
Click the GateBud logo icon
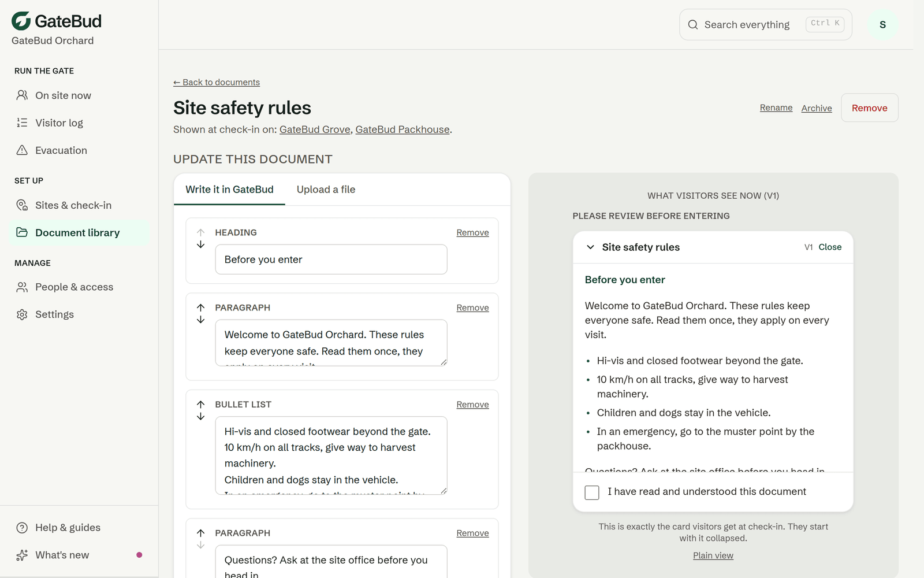pyautogui.click(x=21, y=21)
